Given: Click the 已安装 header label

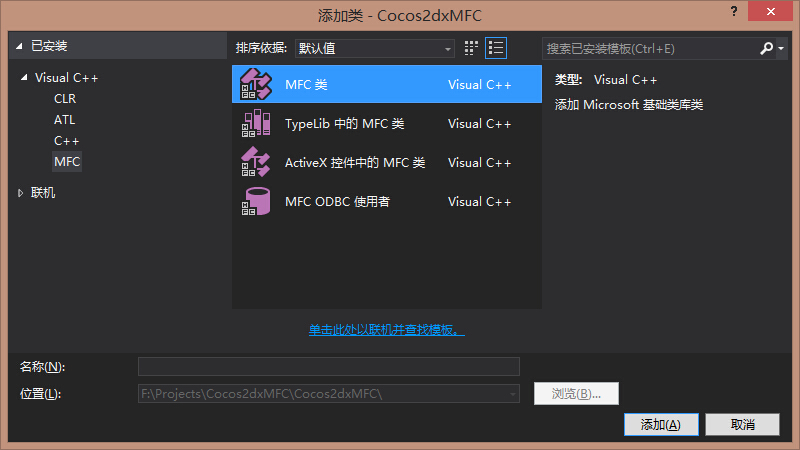Looking at the screenshot, I should [49, 46].
